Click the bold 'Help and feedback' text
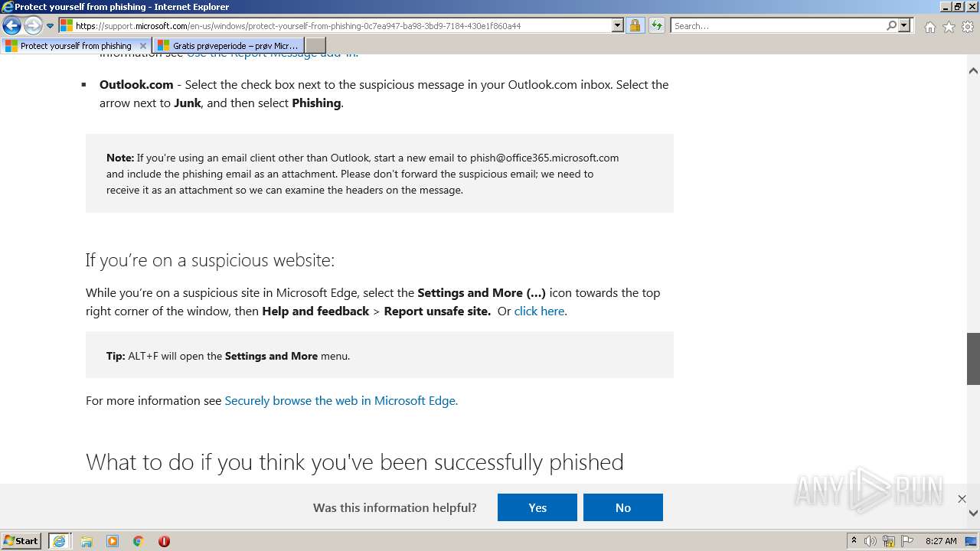Viewport: 980px width, 551px height. [x=315, y=311]
